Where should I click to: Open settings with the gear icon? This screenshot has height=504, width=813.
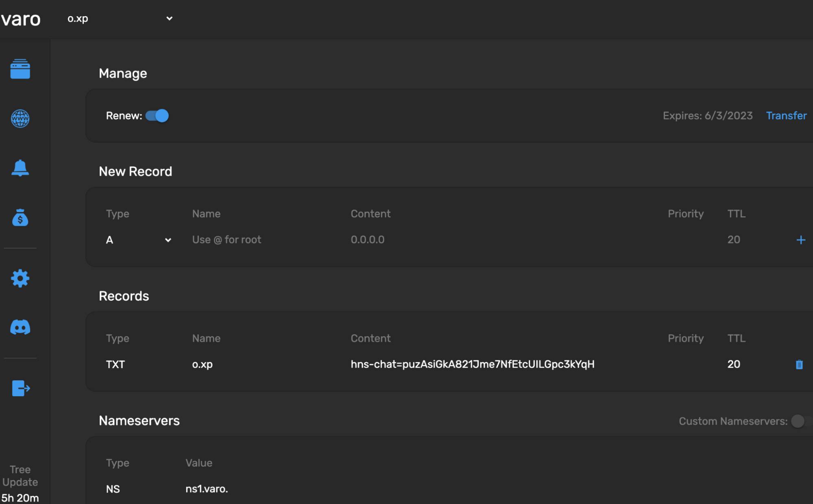coord(20,278)
